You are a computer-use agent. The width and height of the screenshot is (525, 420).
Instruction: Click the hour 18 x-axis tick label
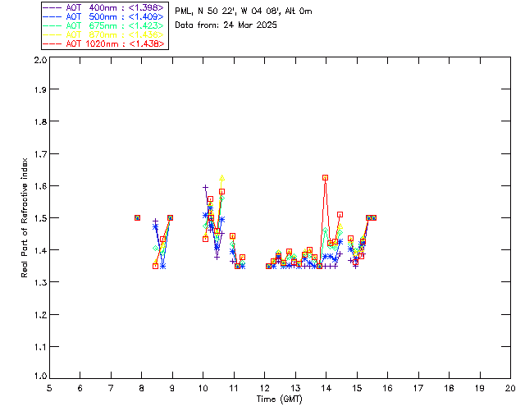coord(449,388)
